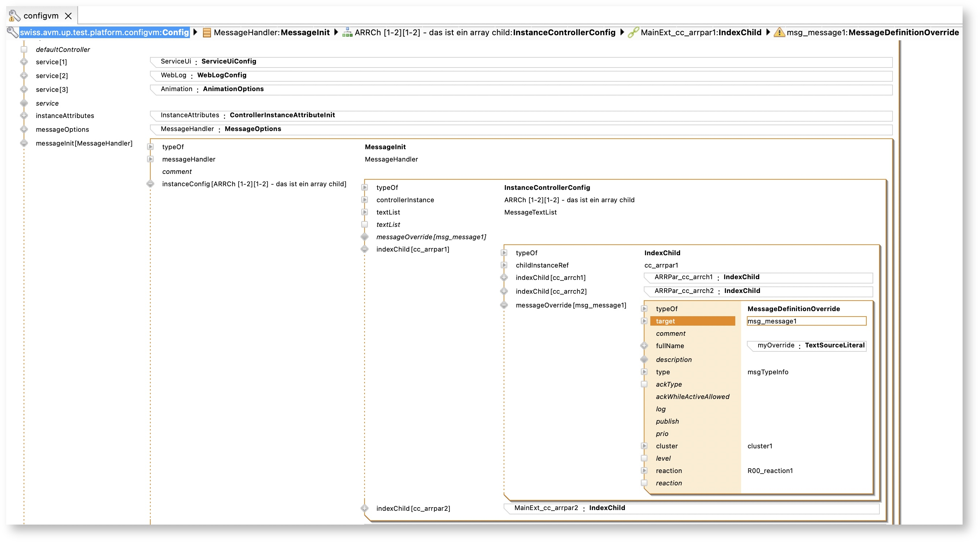The image size is (980, 542).
Task: Click the InstanceControllerConfig hierarchy breadcrumb icon
Action: pos(347,33)
